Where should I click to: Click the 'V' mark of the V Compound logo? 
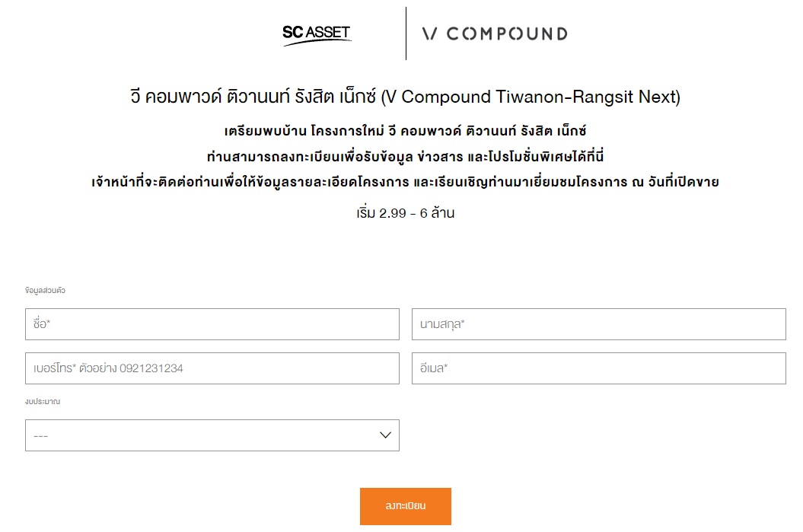tap(430, 33)
